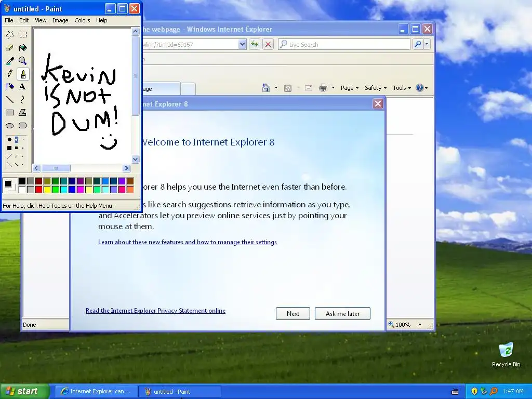This screenshot has height=399, width=532.
Task: Open the Edit menu in Paint
Action: [24, 20]
